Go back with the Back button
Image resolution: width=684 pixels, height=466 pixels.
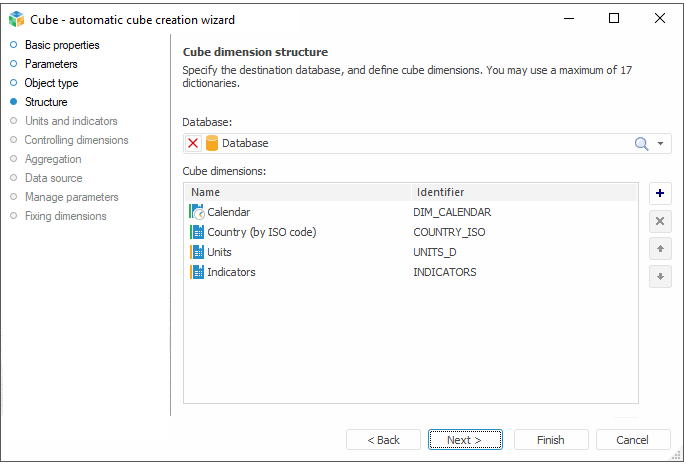click(x=383, y=440)
